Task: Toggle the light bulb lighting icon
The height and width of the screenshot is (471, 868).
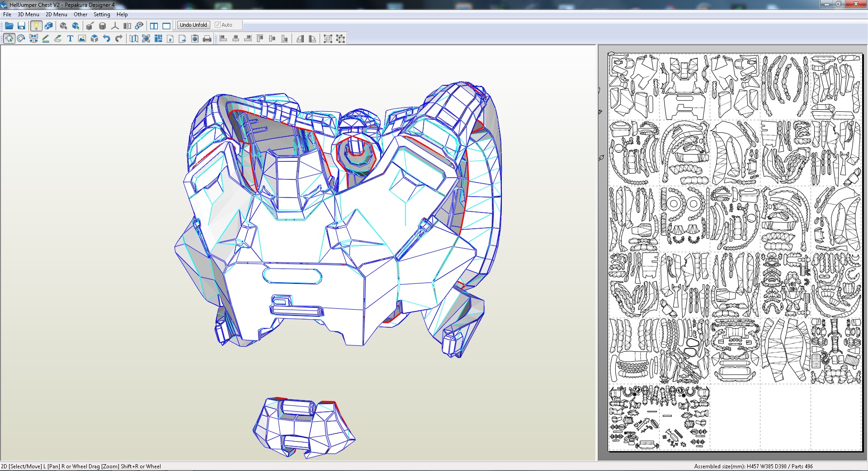Action: pyautogui.click(x=36, y=26)
